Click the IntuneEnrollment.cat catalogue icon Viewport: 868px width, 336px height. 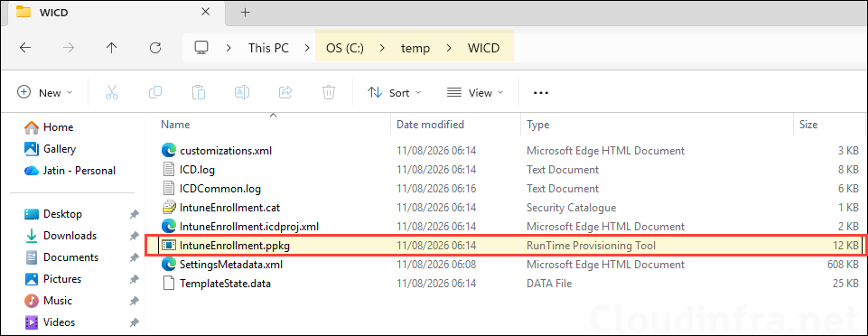[x=168, y=208]
